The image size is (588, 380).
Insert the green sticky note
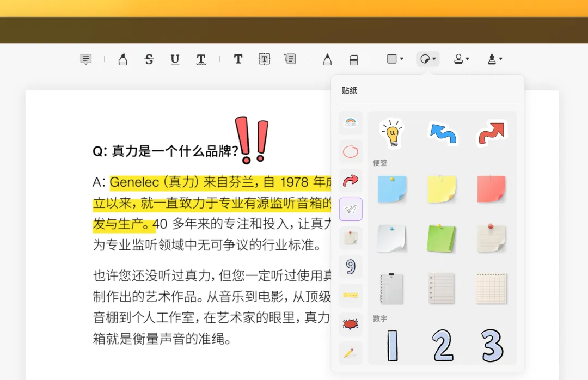(x=441, y=238)
